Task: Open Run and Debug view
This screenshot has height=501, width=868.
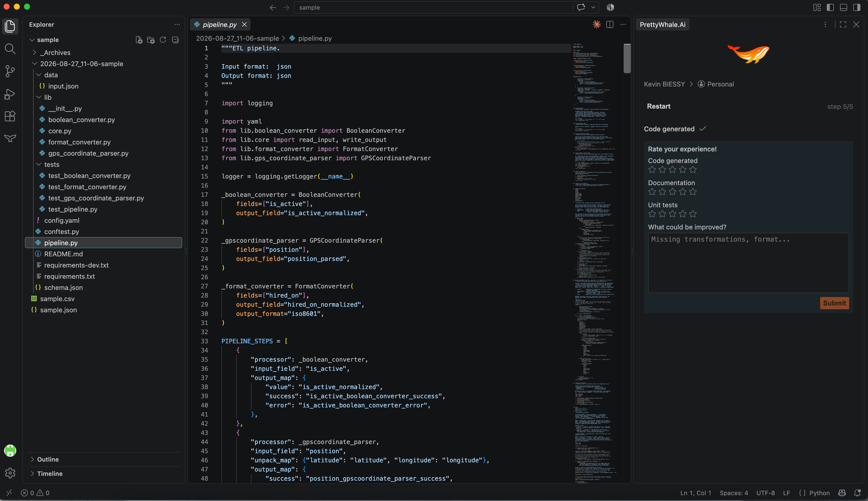Action: click(10, 94)
